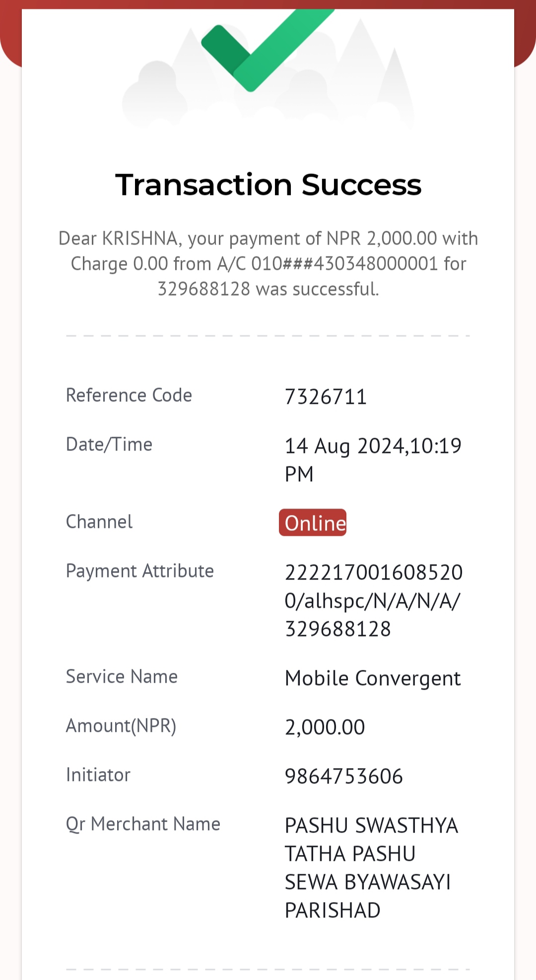Select the date 14 Aug 2024,10:19 PM
This screenshot has width=536, height=980.
pyautogui.click(x=373, y=459)
